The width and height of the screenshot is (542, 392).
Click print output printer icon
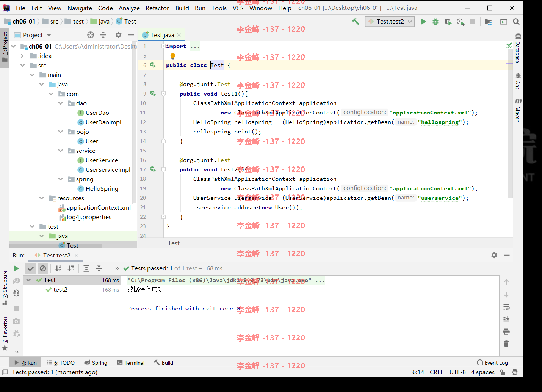(x=506, y=332)
